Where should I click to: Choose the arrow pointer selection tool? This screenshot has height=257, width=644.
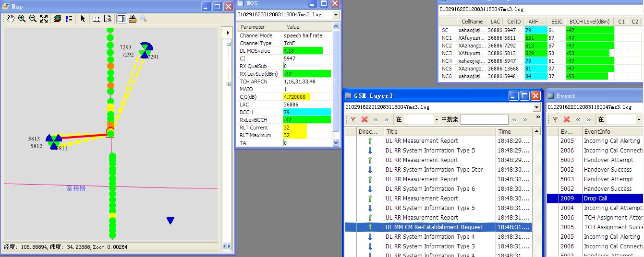pos(83,19)
